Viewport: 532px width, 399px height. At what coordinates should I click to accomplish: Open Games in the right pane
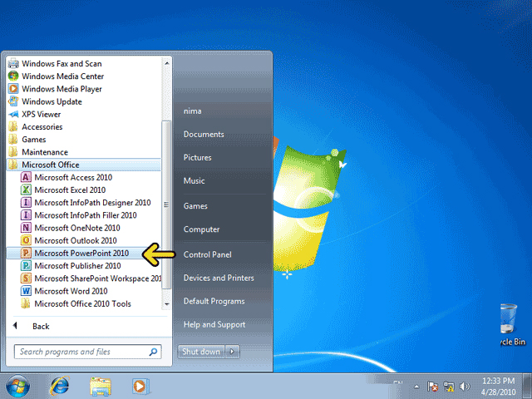point(195,206)
